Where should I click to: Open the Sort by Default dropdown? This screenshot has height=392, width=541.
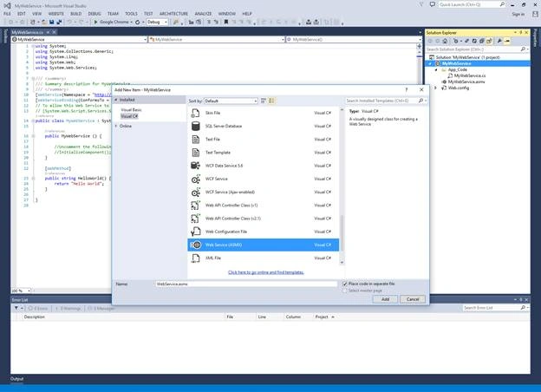tap(231, 101)
